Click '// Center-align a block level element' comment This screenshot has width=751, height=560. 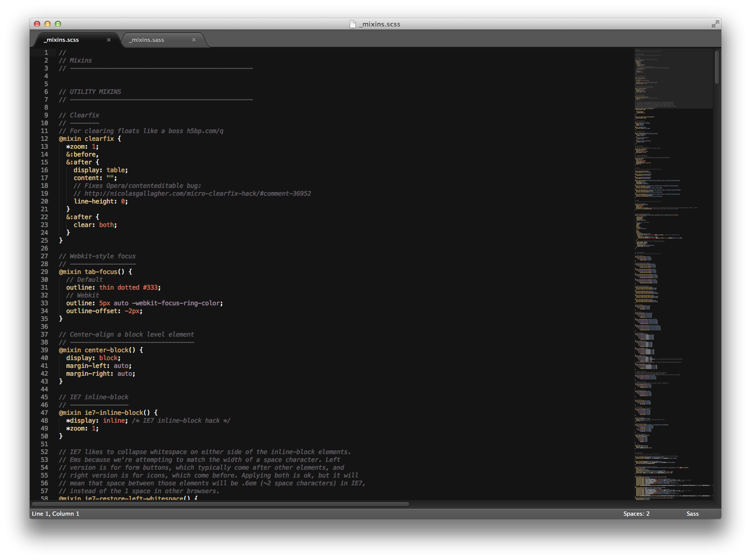point(126,335)
